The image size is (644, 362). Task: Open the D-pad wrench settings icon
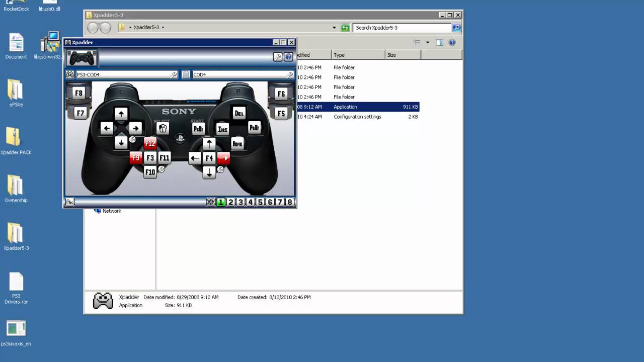[x=132, y=139]
